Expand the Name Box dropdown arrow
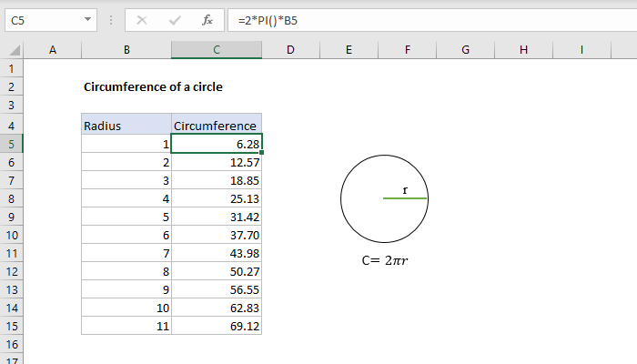The image size is (637, 364). coord(87,19)
